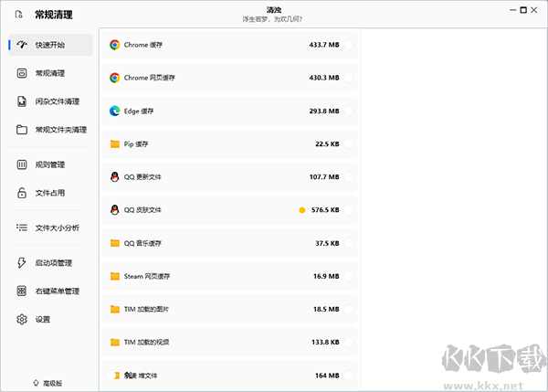Click the 清浊 title text at top
This screenshot has width=548, height=392.
click(x=274, y=9)
